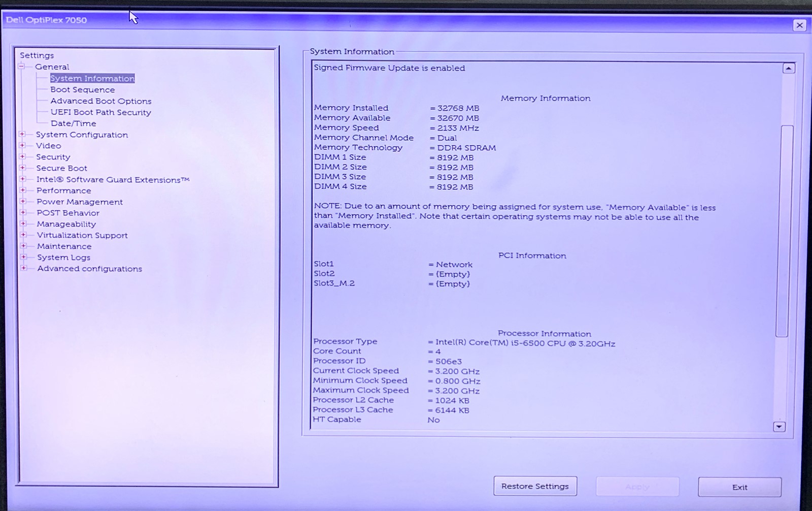Select the System Logs category
This screenshot has height=511, width=812.
tap(63, 258)
